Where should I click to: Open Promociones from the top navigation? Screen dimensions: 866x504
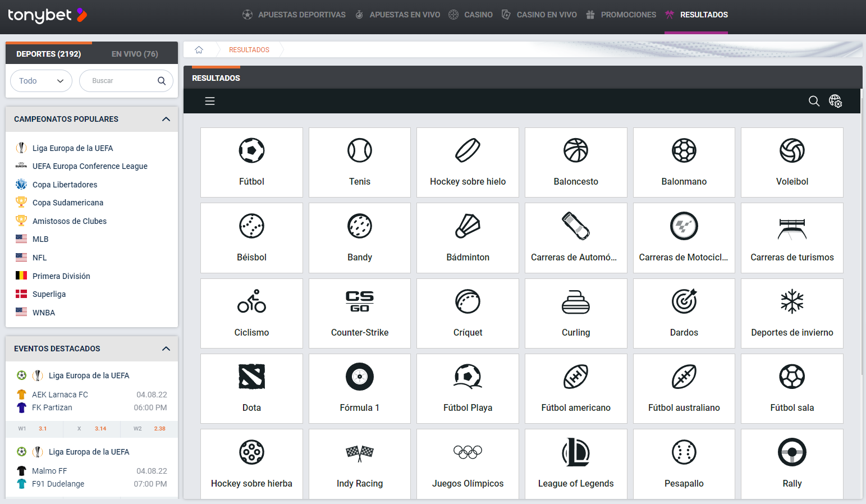click(x=627, y=15)
